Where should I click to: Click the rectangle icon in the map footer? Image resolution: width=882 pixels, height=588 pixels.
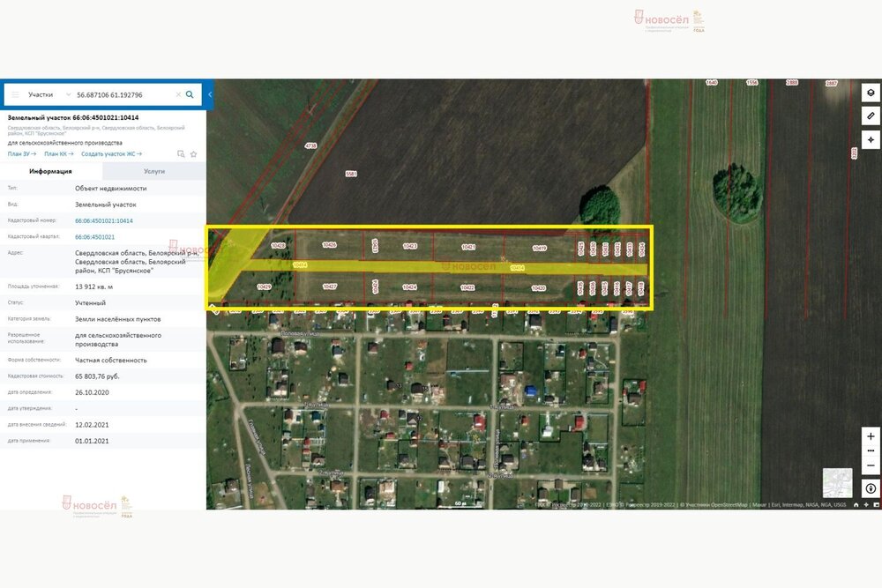(877, 505)
